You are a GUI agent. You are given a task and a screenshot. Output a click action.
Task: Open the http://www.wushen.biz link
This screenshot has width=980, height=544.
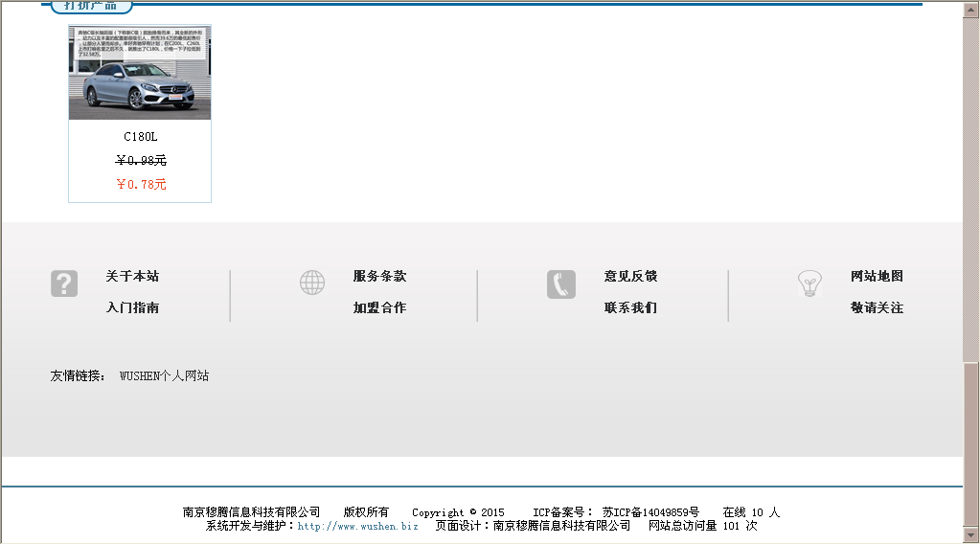pos(357,526)
